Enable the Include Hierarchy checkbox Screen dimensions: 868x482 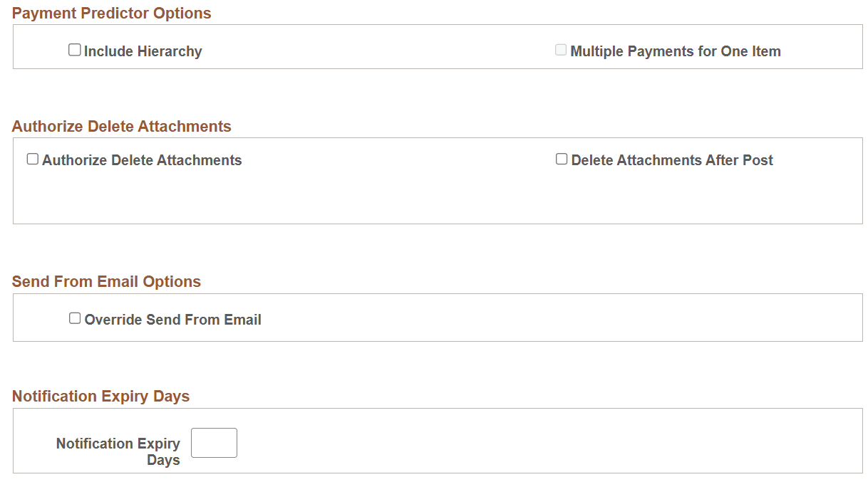coord(75,49)
